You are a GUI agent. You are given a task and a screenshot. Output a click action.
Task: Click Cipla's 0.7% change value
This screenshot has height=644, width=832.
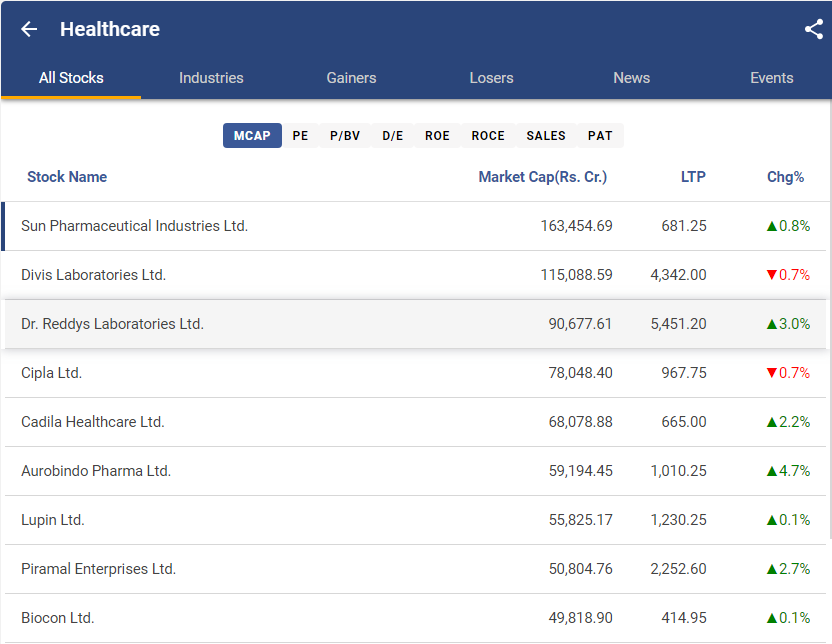click(x=788, y=373)
